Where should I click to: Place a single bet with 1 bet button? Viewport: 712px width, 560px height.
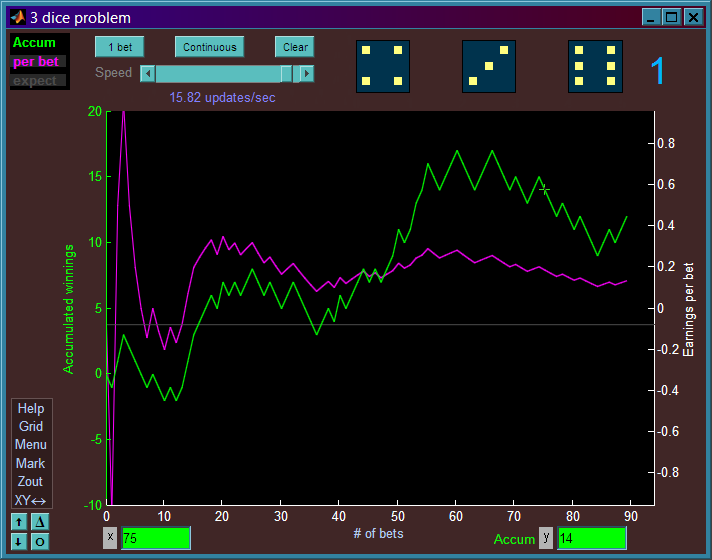click(x=120, y=47)
